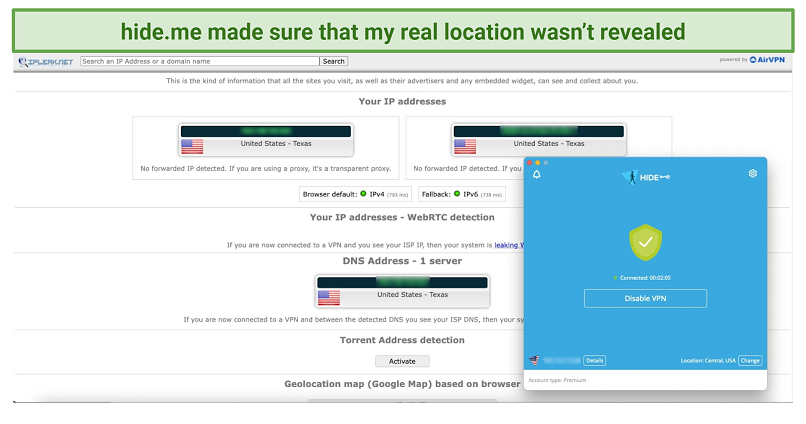Screen dimensions: 806x424
Task: Click United States - Texas in second IP card
Action: click(548, 143)
